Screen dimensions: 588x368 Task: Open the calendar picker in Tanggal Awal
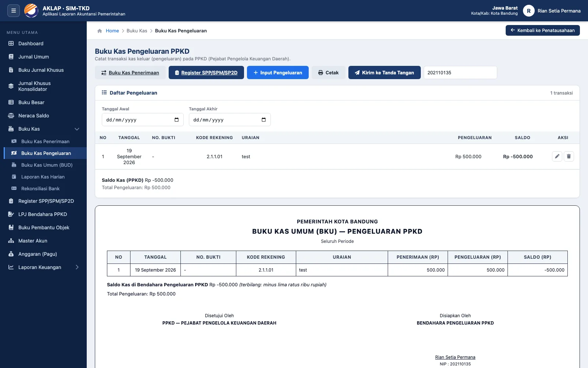(x=176, y=120)
